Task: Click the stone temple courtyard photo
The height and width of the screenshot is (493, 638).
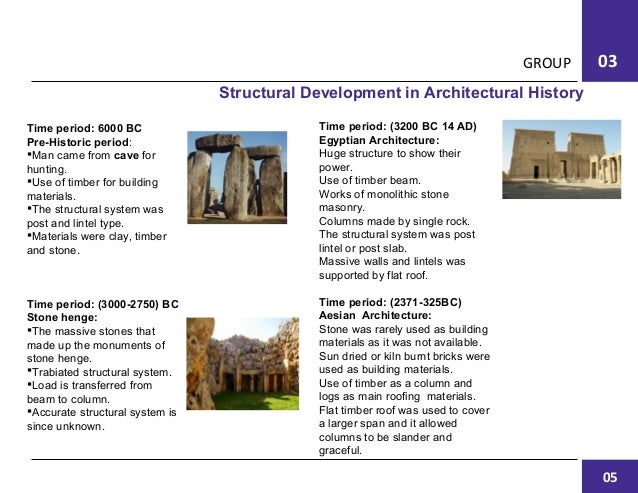Action: 243,364
